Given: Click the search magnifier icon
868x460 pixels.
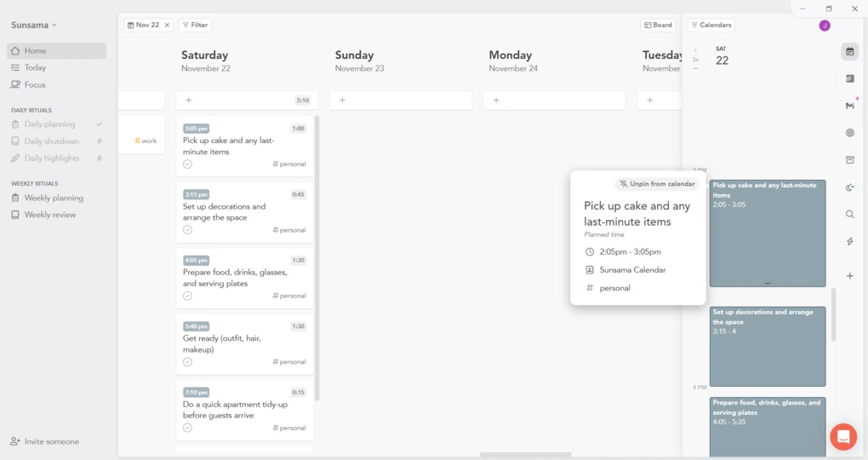Looking at the screenshot, I should [x=849, y=215].
